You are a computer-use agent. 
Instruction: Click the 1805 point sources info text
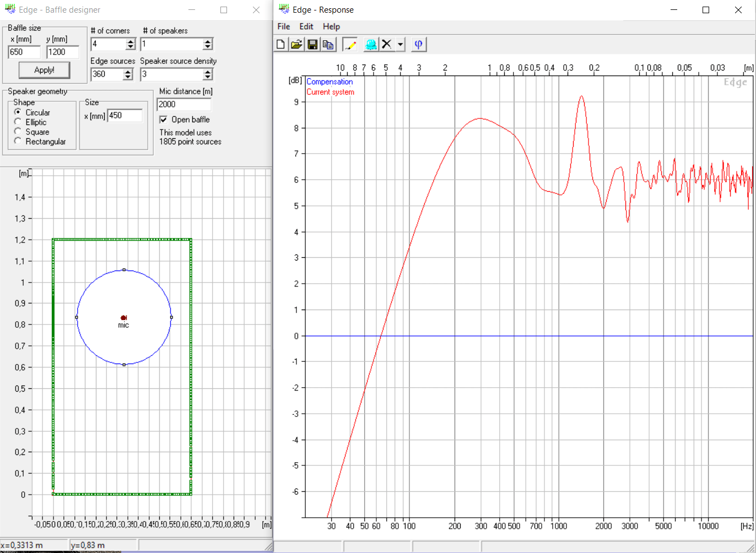(x=191, y=142)
